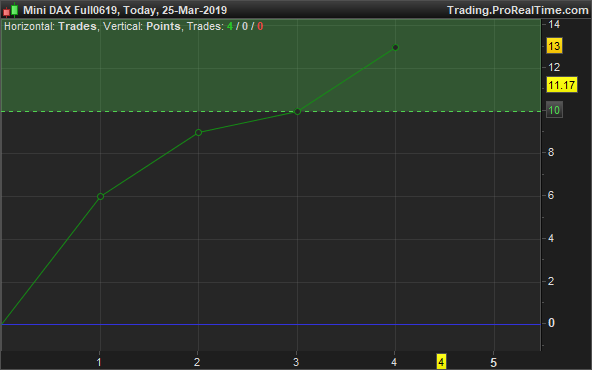
Task: Click the 8 tick on vertical axis
Action: click(x=551, y=153)
